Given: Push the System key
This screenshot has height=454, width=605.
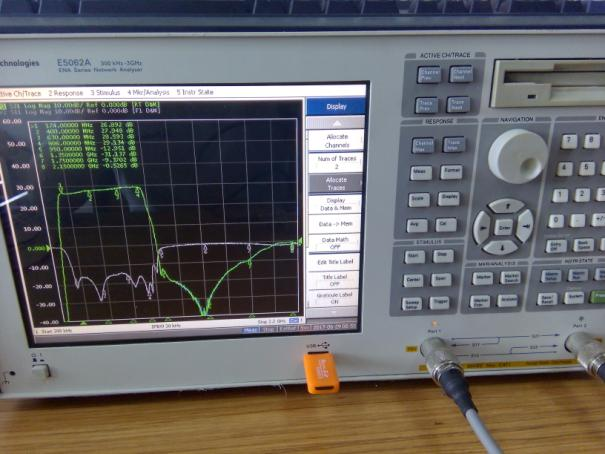Looking at the screenshot, I should coord(574,298).
